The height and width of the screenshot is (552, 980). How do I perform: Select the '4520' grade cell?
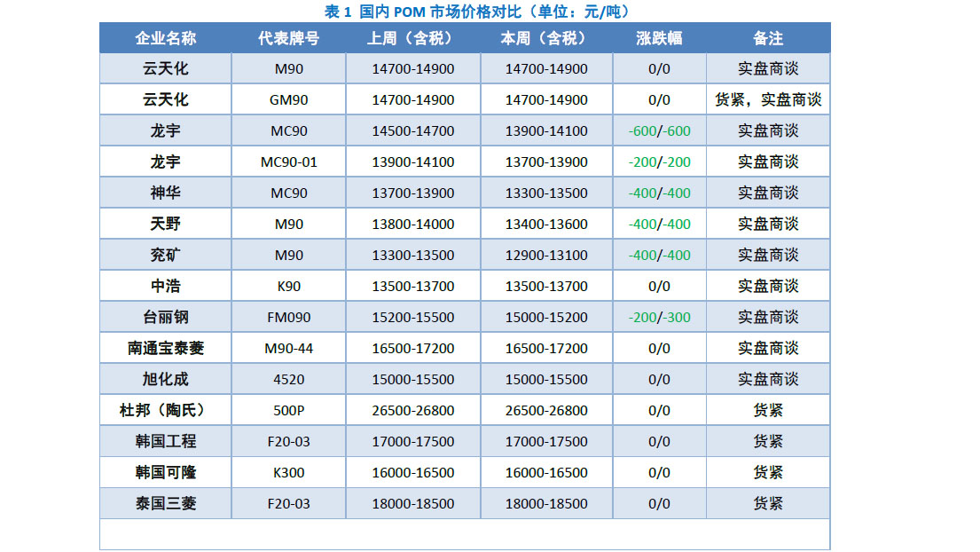click(x=289, y=380)
